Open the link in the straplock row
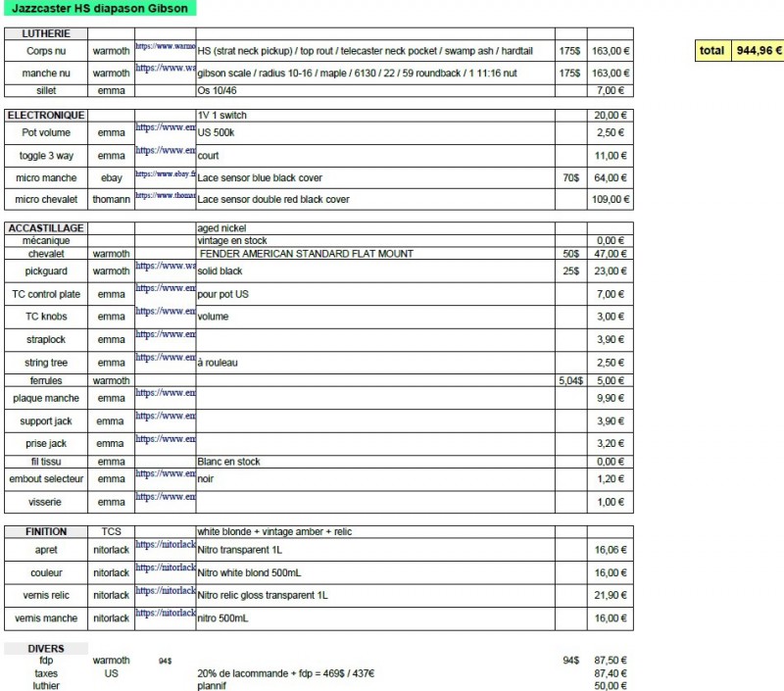The width and height of the screenshot is (784, 691). pos(165,335)
